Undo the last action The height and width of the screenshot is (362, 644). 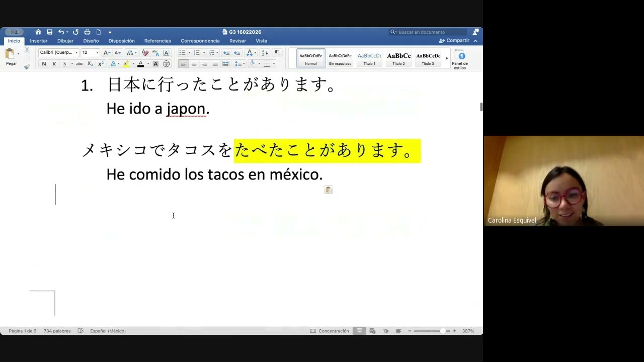pyautogui.click(x=61, y=32)
